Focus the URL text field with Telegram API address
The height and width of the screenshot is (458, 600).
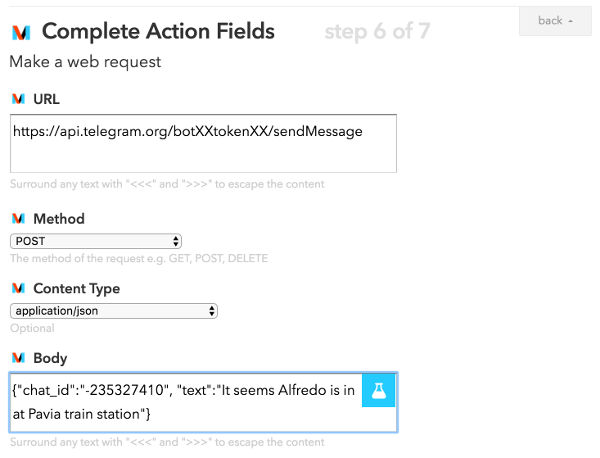(x=203, y=143)
